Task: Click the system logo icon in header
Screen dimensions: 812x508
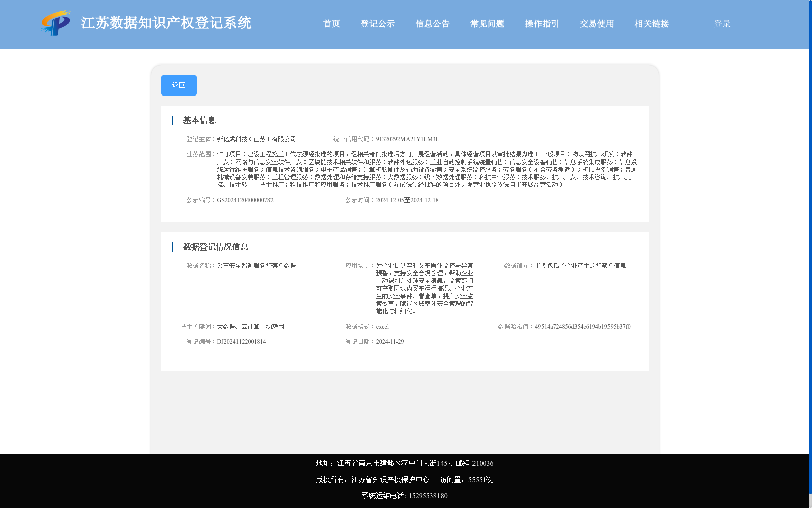Action: tap(56, 23)
